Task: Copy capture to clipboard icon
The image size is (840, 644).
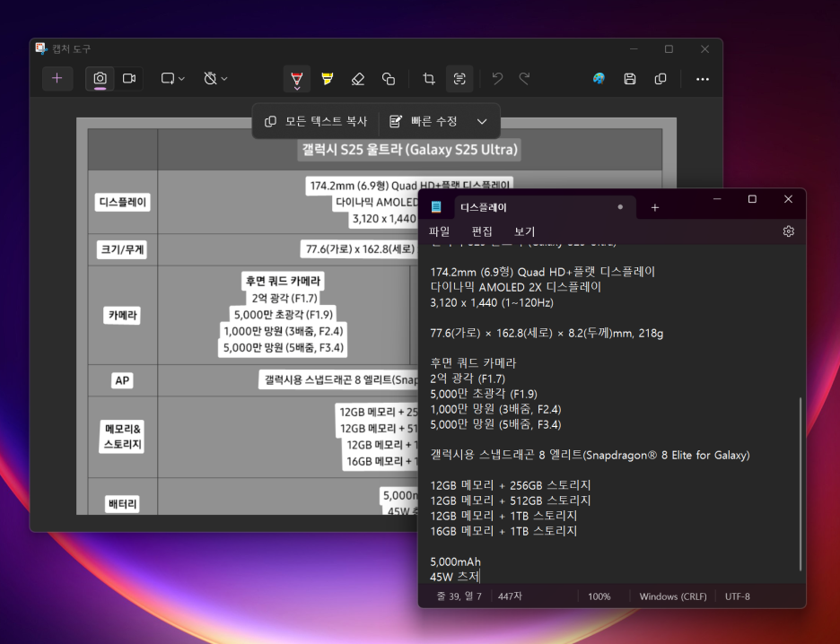Action: pos(661,79)
